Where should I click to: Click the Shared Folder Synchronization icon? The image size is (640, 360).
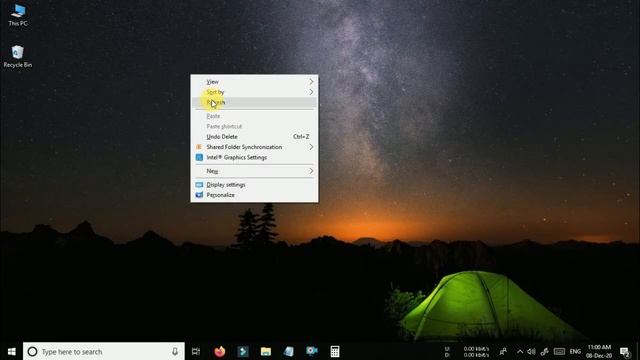(x=199, y=147)
